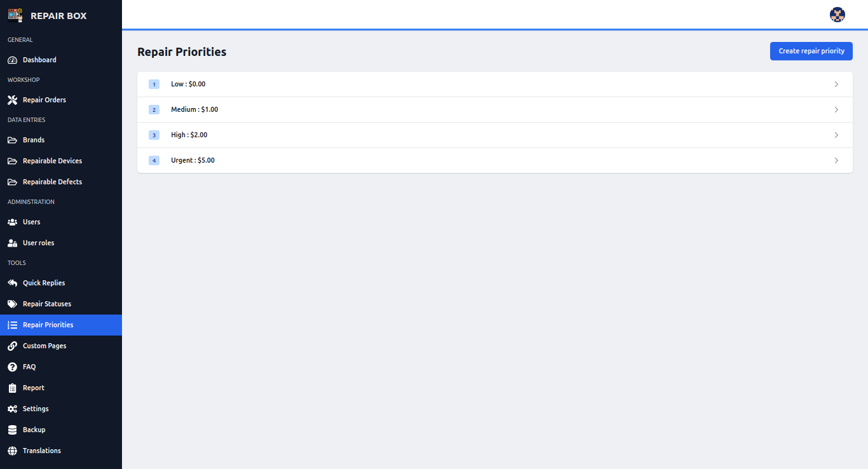
Task: Click the Quick Replies reply-arrow icon
Action: coord(13,283)
